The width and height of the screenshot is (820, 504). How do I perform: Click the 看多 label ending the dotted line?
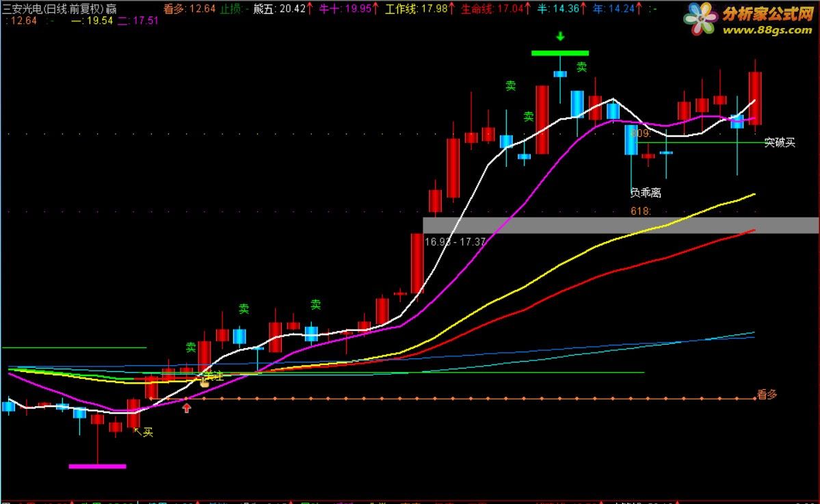(x=767, y=395)
